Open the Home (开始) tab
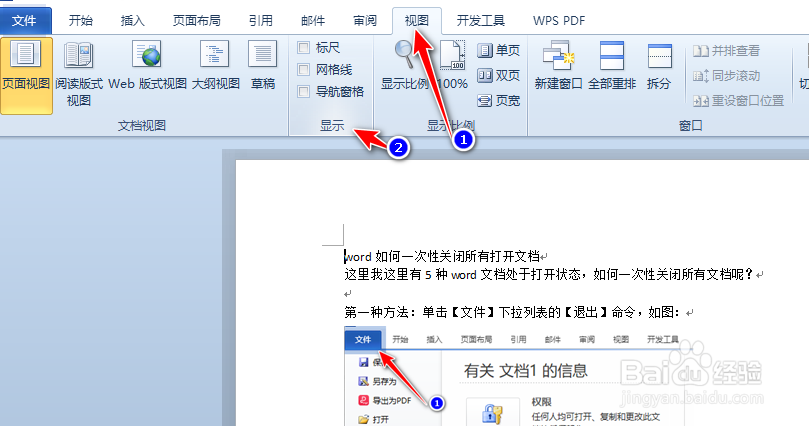This screenshot has height=426, width=809. (x=81, y=21)
